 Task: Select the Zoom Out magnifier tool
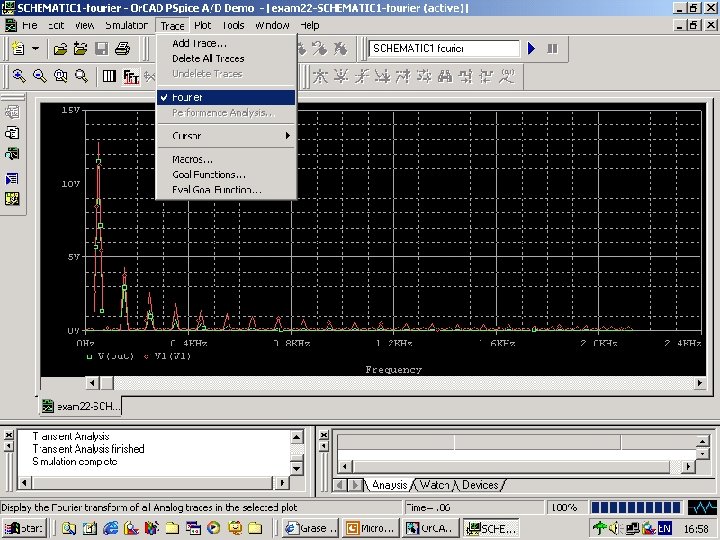[x=40, y=76]
